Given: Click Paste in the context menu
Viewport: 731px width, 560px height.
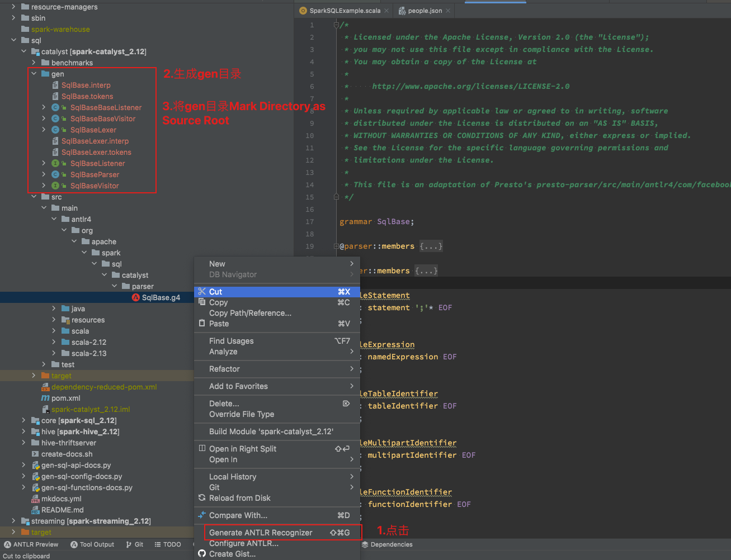Looking at the screenshot, I should click(x=277, y=324).
